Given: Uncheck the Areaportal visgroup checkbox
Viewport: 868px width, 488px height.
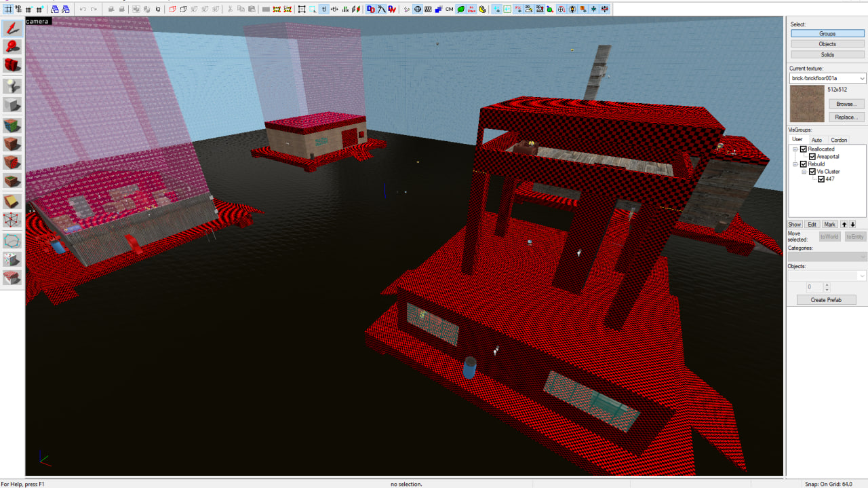Looking at the screenshot, I should (x=812, y=157).
